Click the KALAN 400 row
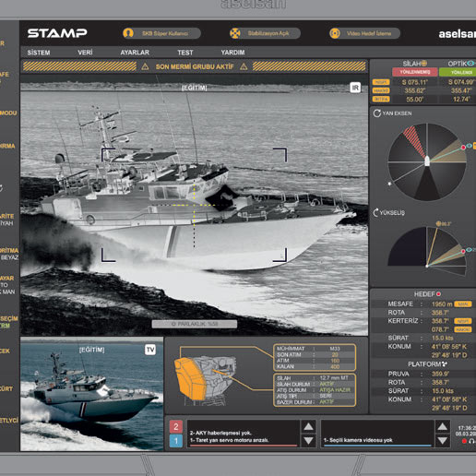476x476 pixels. tap(315, 366)
